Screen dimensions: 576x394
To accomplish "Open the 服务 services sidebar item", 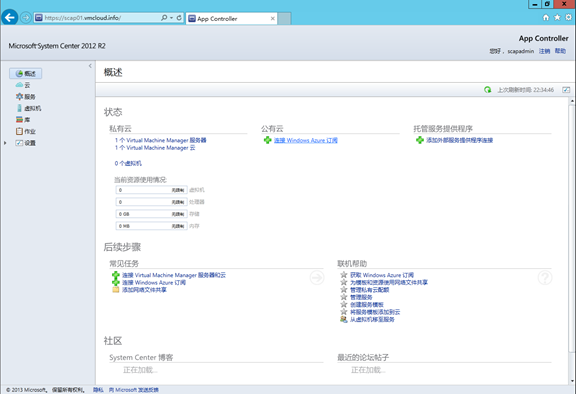I will point(26,97).
